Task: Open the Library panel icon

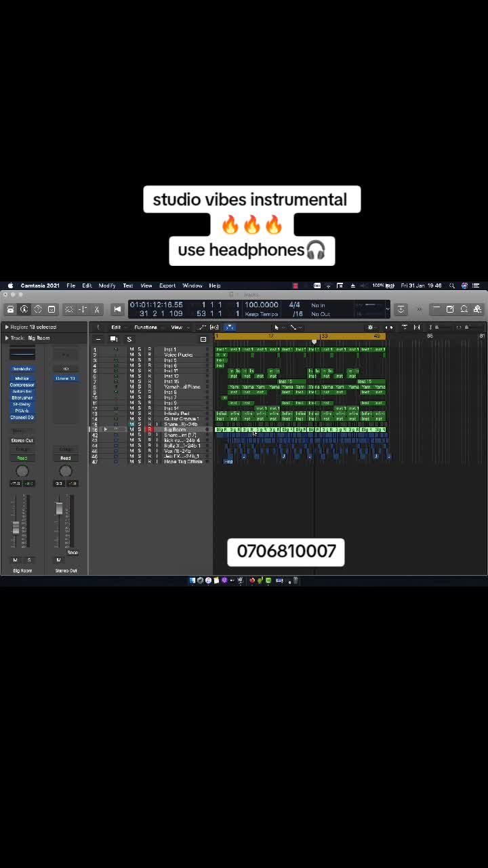Action: coord(11,309)
